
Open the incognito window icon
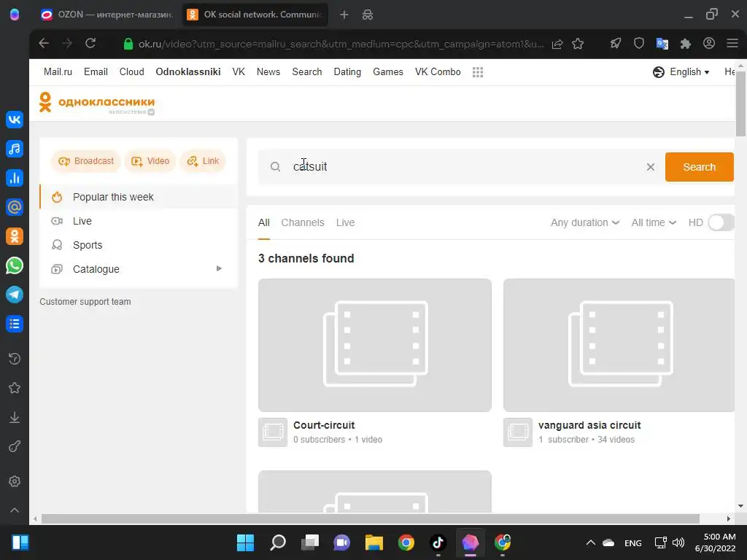(368, 15)
